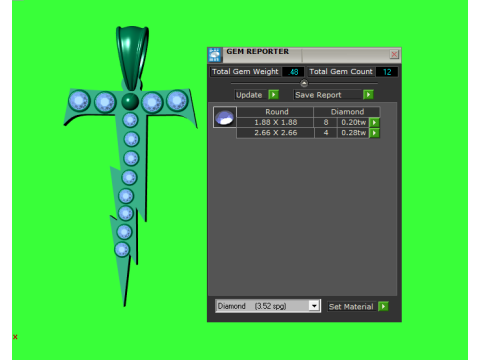Viewport: 480px width, 360px height.
Task: Click the green arrow next to Save Report
Action: [x=368, y=95]
